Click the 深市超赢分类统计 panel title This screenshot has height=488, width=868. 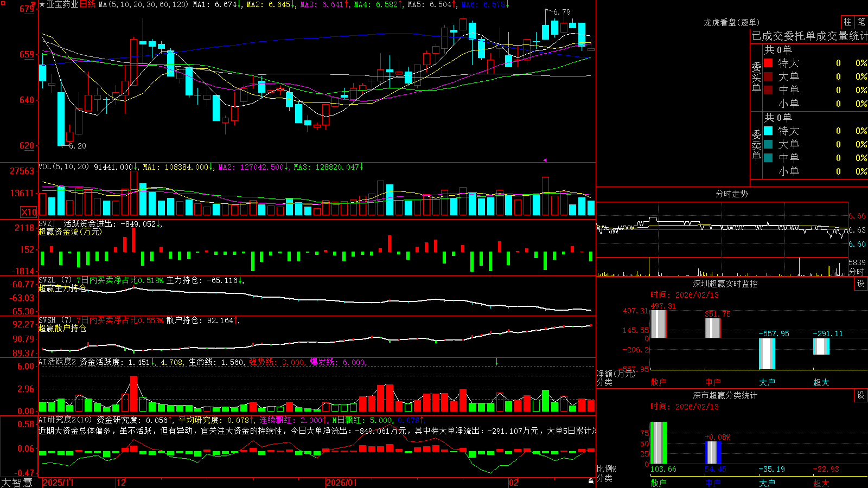(x=725, y=395)
